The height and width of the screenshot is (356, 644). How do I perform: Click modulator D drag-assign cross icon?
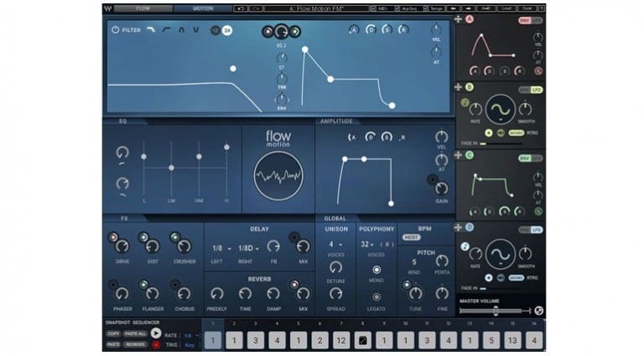coord(459,227)
